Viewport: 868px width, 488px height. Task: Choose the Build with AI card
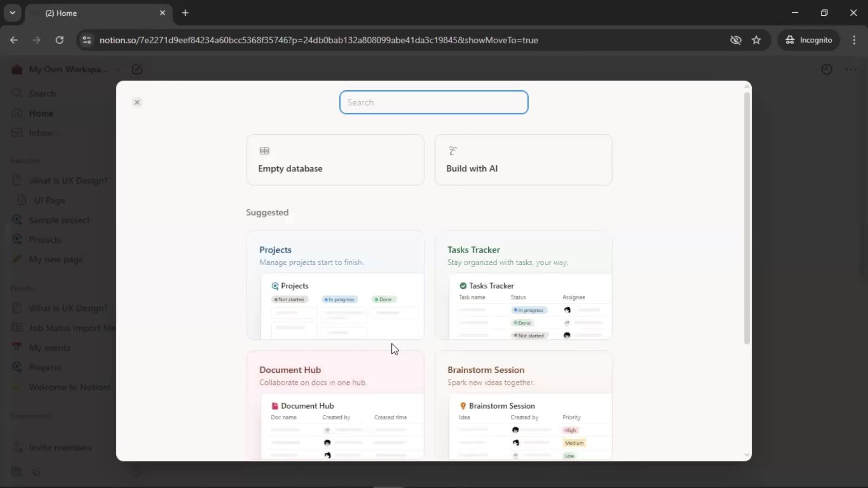tap(523, 160)
